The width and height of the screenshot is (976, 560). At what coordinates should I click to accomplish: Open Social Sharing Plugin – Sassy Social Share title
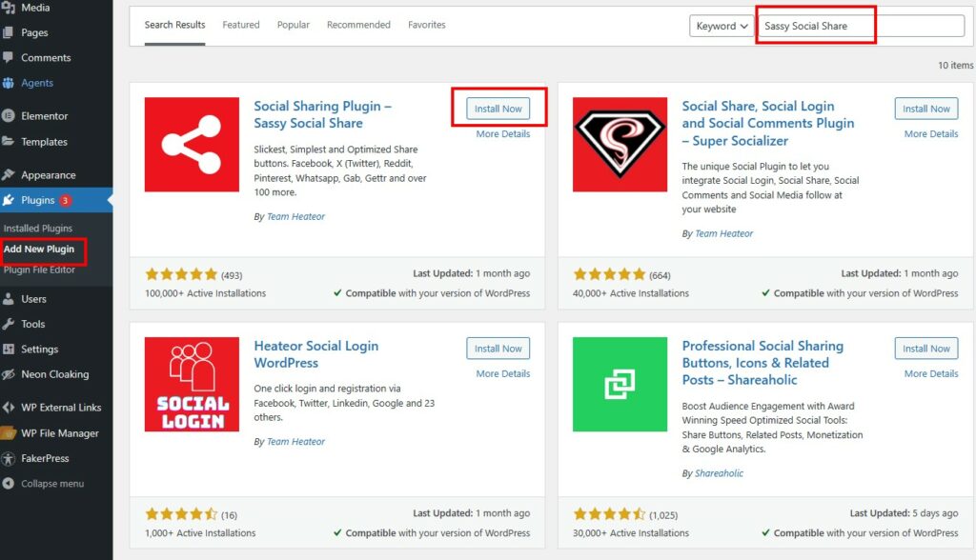click(x=322, y=114)
